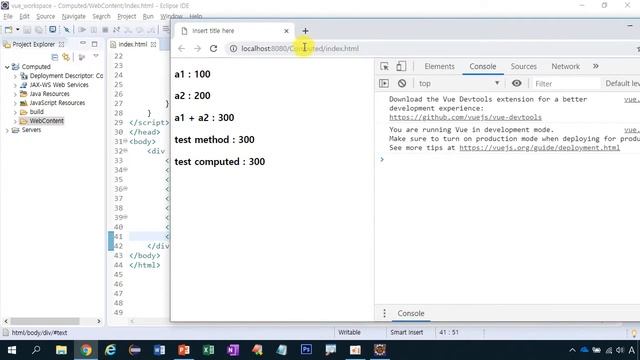Select the index.html editor tab
This screenshot has width=640, height=360.
coord(133,44)
